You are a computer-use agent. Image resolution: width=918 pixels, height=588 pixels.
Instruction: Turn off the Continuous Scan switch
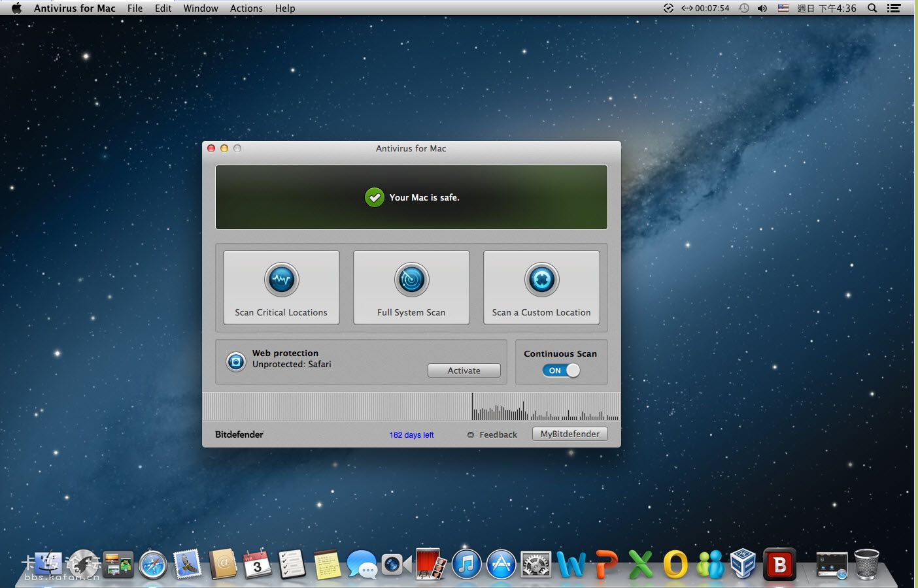click(561, 370)
